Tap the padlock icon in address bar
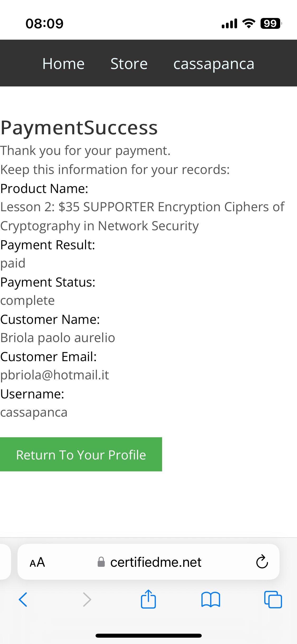 point(101,562)
